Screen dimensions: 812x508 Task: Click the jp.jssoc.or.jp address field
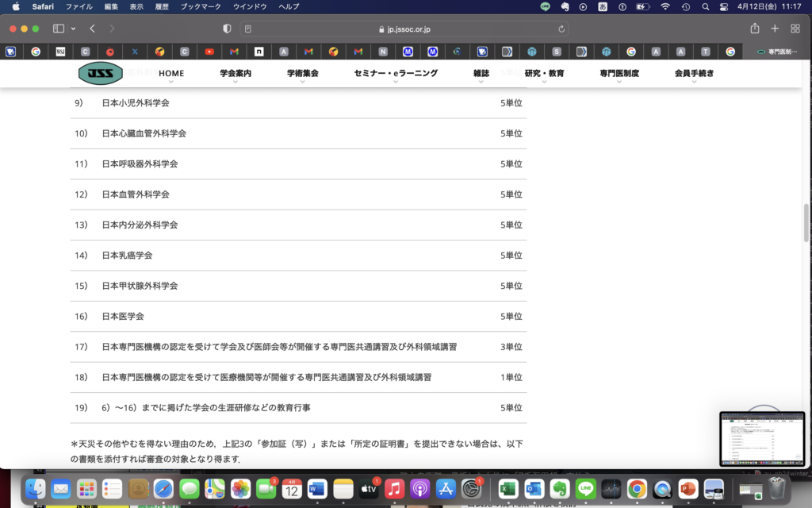pos(404,29)
